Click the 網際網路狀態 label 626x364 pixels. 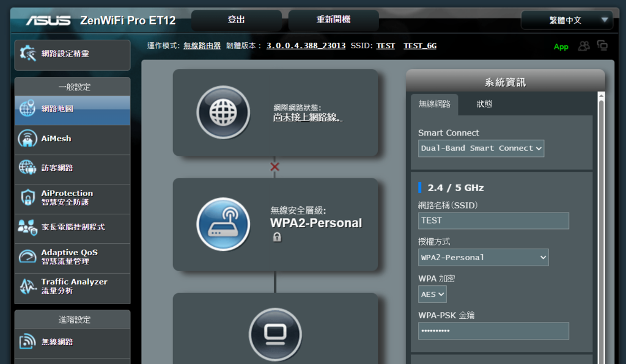[x=298, y=107]
